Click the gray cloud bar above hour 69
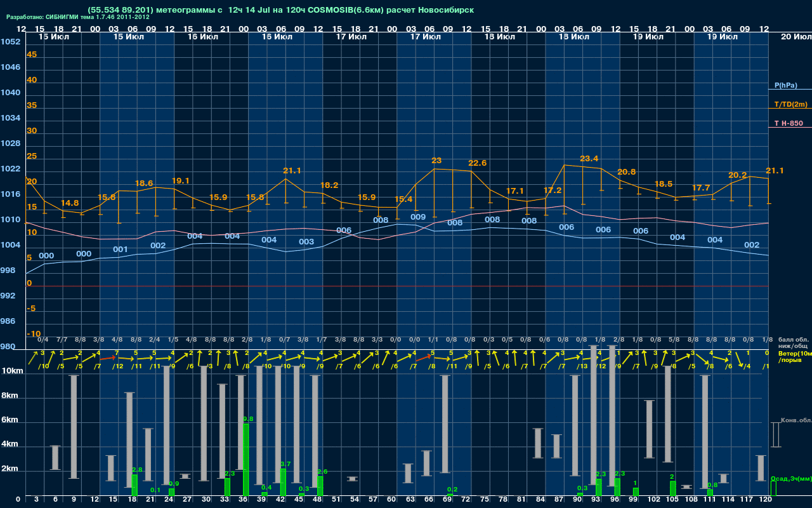The height and width of the screenshot is (508, 812). [445, 424]
